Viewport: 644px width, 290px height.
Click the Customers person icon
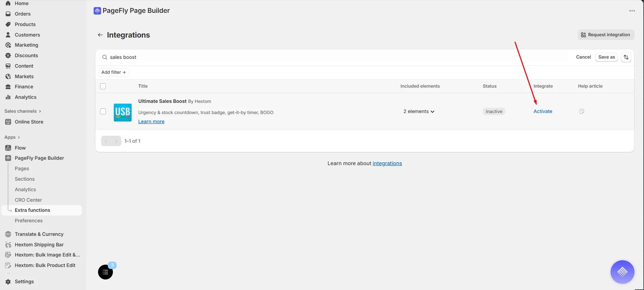[x=8, y=35]
